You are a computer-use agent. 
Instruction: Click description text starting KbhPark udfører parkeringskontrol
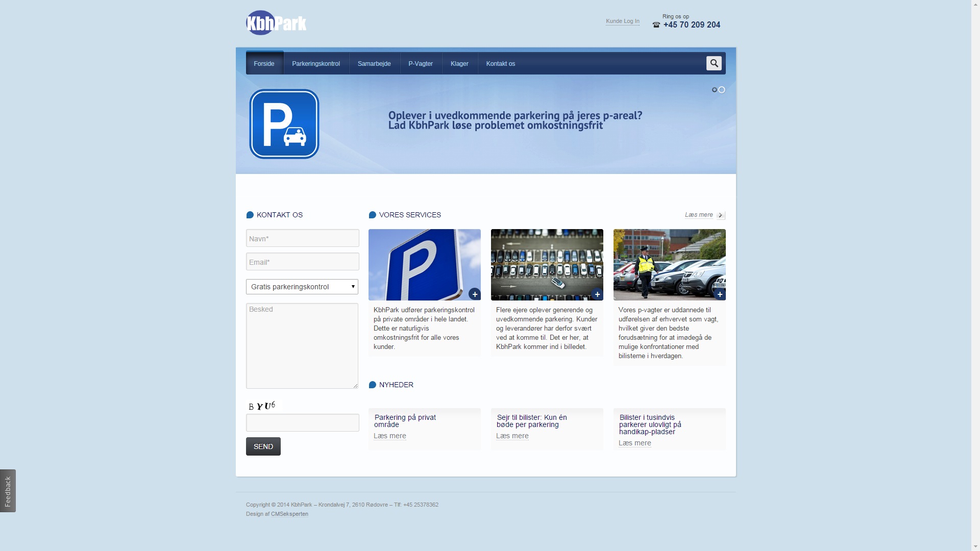(x=424, y=329)
